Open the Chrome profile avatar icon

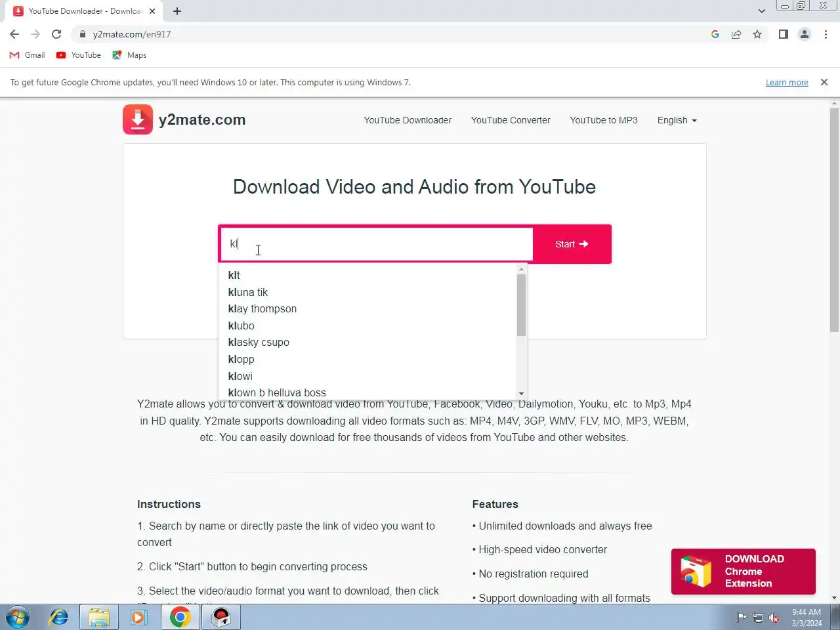(805, 34)
